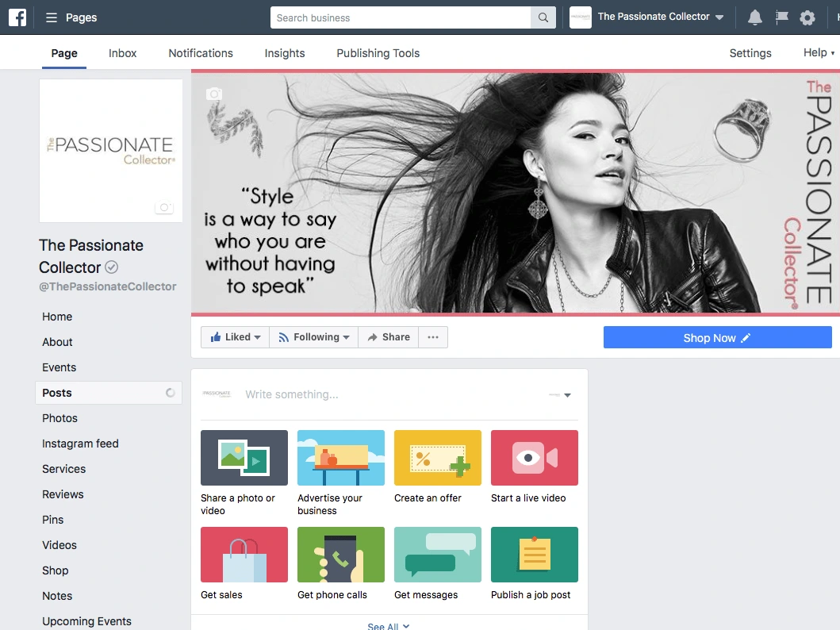Click the Get messages chat tile
This screenshot has width=840, height=630.
click(x=438, y=555)
